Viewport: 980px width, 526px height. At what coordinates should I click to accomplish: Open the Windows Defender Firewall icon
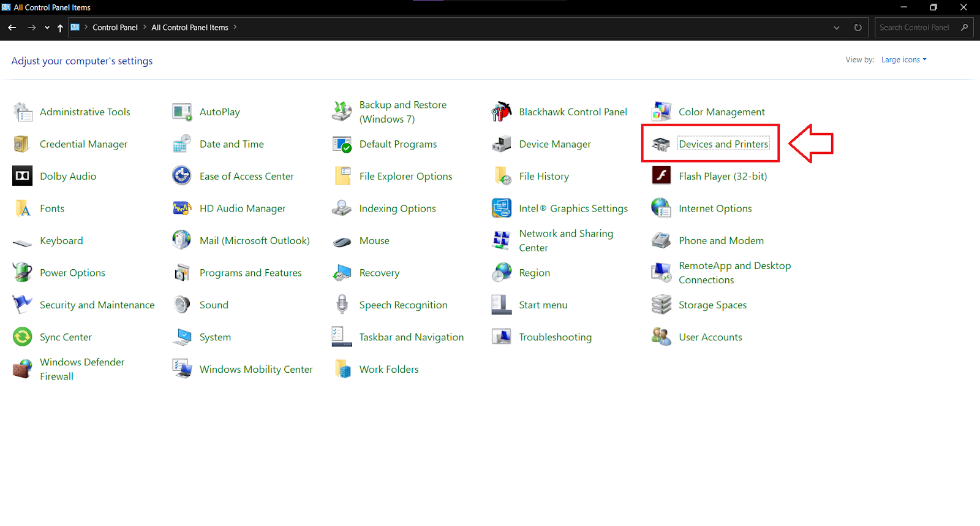[x=23, y=369]
